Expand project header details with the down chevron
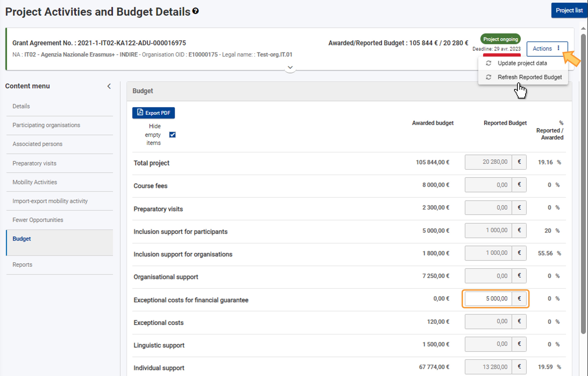 coord(290,68)
